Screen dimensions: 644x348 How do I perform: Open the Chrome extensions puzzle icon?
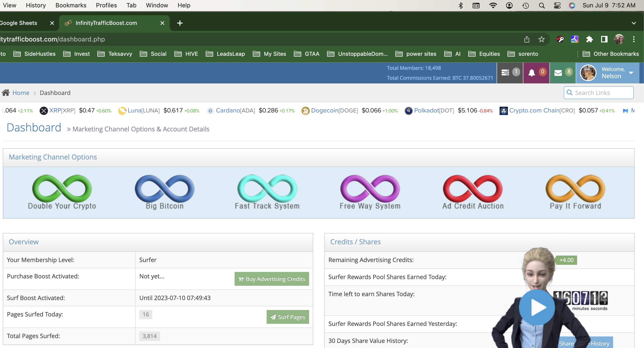point(589,39)
